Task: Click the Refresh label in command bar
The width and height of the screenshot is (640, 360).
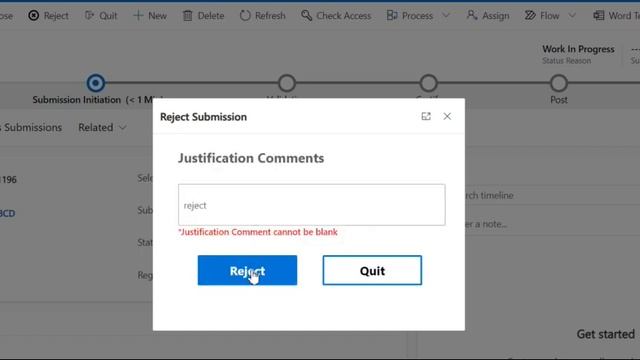Action: pyautogui.click(x=270, y=16)
